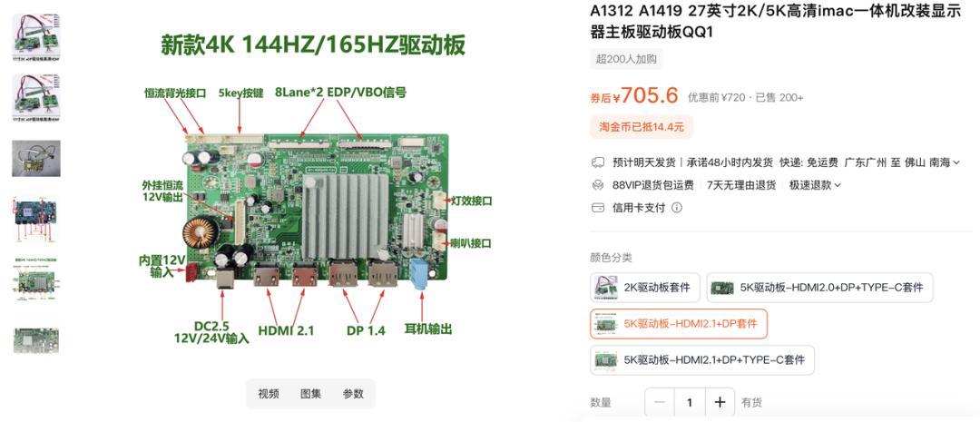View the last thumbnail in gallery strip
The width and height of the screenshot is (980, 422).
36,340
